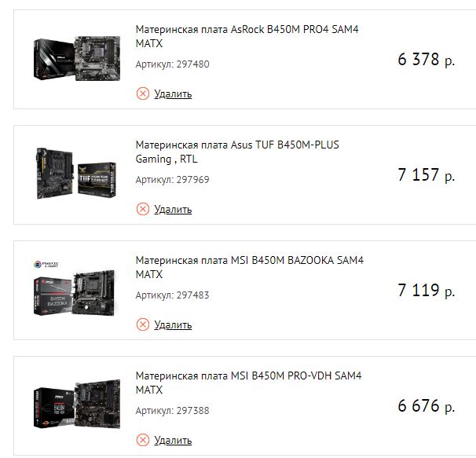Click the red delete icon for AsRock B450M PRO4
Image resolution: width=476 pixels, height=458 pixels.
(x=143, y=93)
